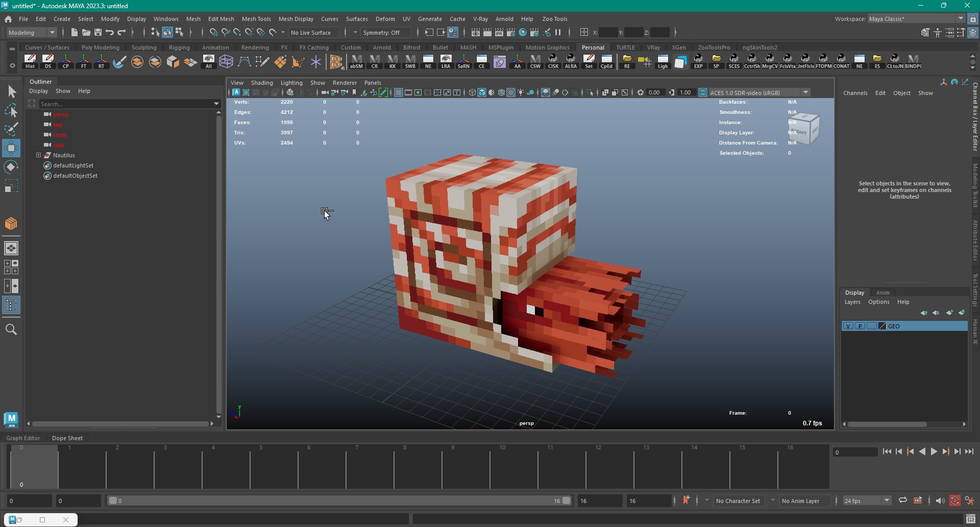The image size is (980, 527).
Task: Click the Outliner search input field
Action: click(x=126, y=104)
